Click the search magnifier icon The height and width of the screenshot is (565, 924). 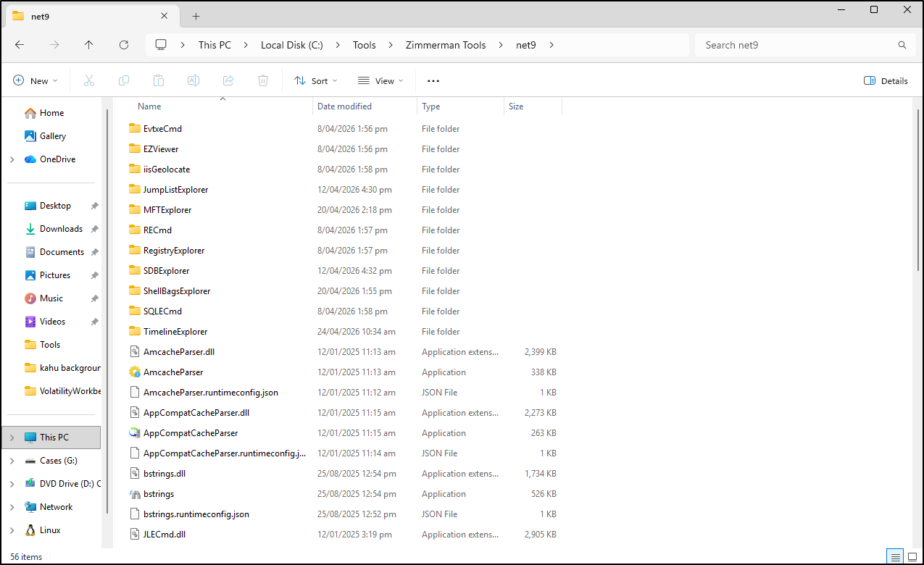click(x=902, y=45)
